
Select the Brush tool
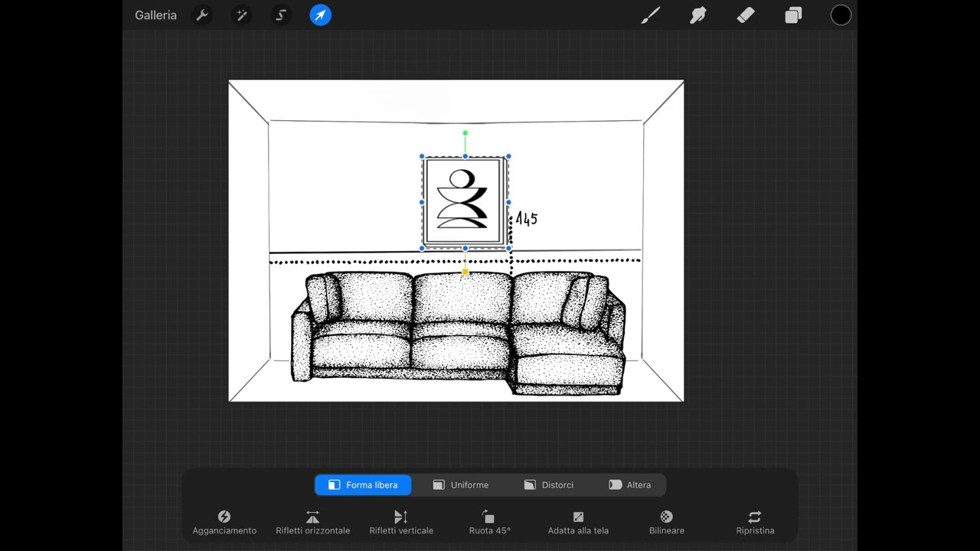[x=651, y=15]
